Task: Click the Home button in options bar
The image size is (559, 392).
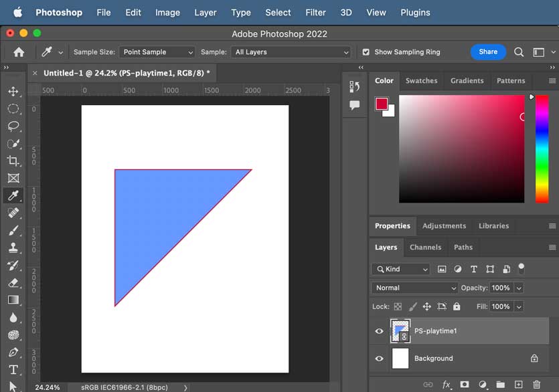Action: (19, 52)
